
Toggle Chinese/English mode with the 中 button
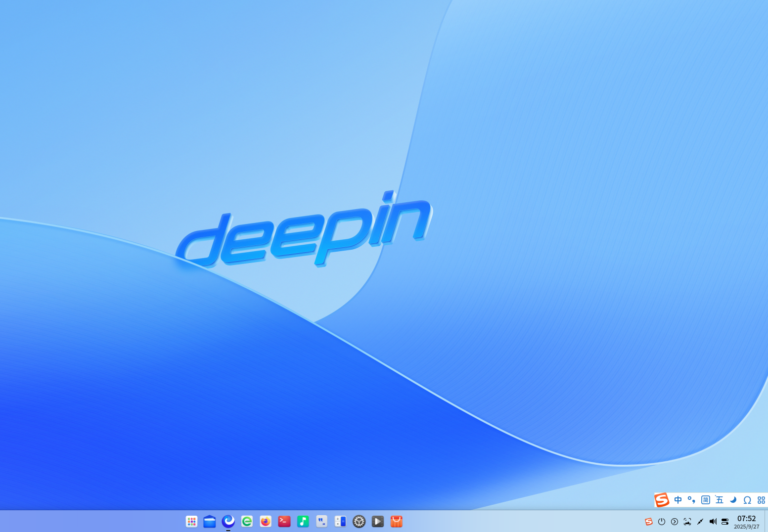(x=678, y=500)
